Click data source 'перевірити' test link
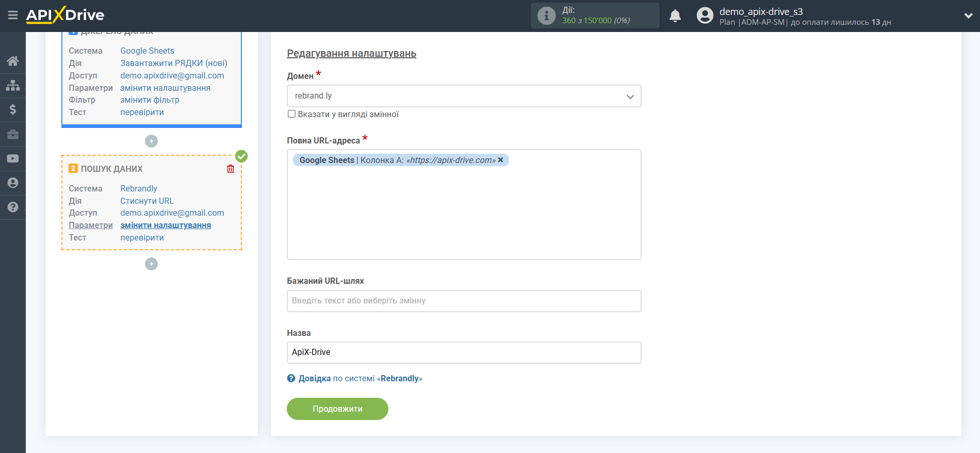Image resolution: width=980 pixels, height=453 pixels. [x=142, y=112]
